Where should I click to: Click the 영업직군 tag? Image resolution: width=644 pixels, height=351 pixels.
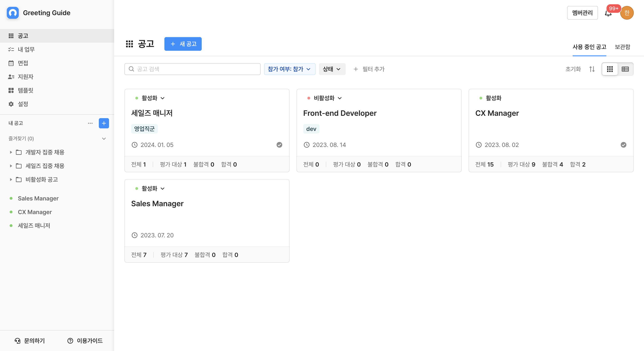click(144, 129)
